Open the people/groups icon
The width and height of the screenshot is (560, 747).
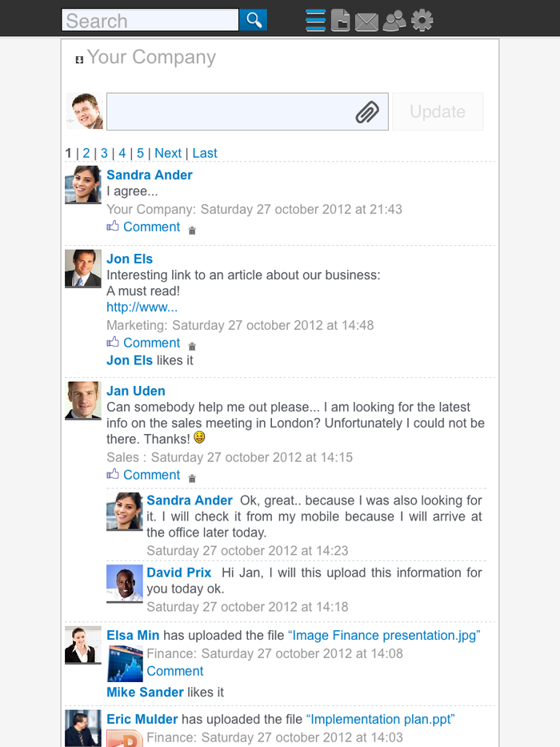[394, 20]
